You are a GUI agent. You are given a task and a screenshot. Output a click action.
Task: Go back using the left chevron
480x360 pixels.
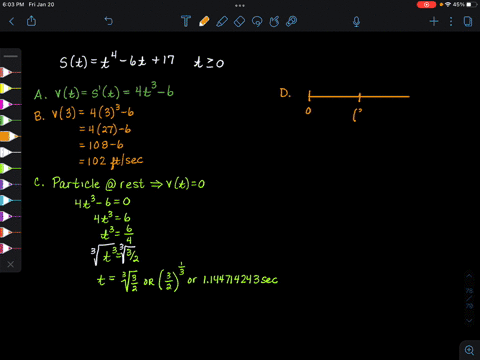[x=12, y=22]
